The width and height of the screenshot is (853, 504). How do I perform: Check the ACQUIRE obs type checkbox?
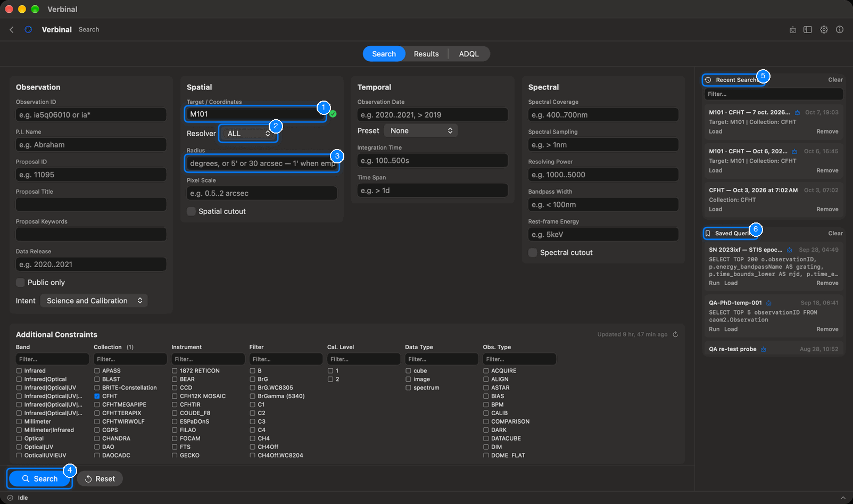pyautogui.click(x=486, y=371)
